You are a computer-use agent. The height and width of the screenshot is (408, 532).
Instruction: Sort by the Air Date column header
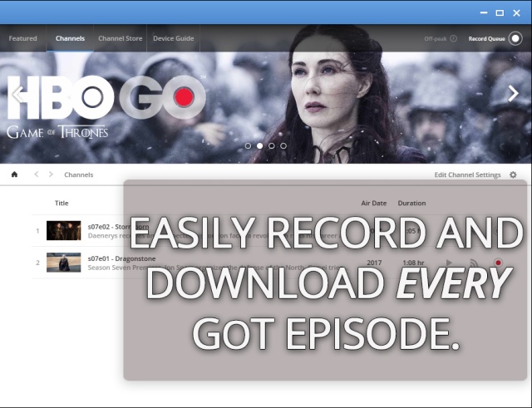(373, 203)
